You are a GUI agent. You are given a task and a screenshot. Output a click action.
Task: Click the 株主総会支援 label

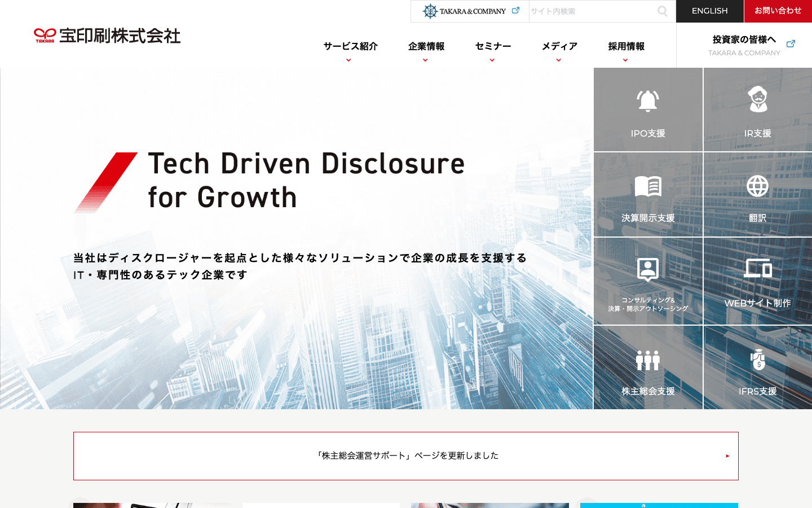coord(648,391)
